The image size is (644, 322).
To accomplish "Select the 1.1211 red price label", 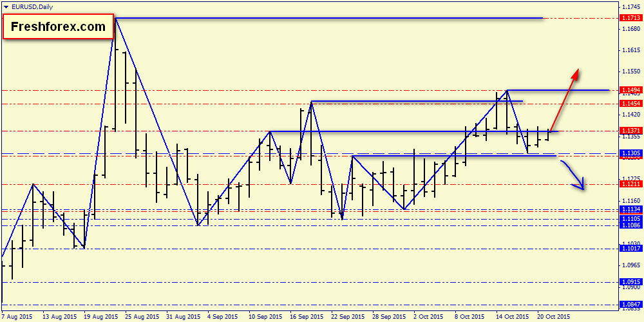I will (x=630, y=184).
